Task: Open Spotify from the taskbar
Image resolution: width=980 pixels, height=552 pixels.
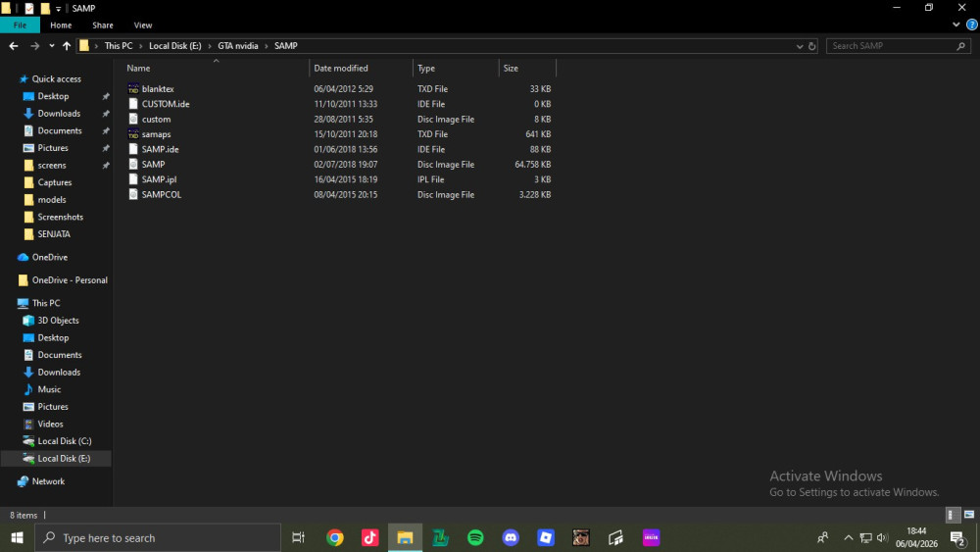Action: tap(475, 537)
